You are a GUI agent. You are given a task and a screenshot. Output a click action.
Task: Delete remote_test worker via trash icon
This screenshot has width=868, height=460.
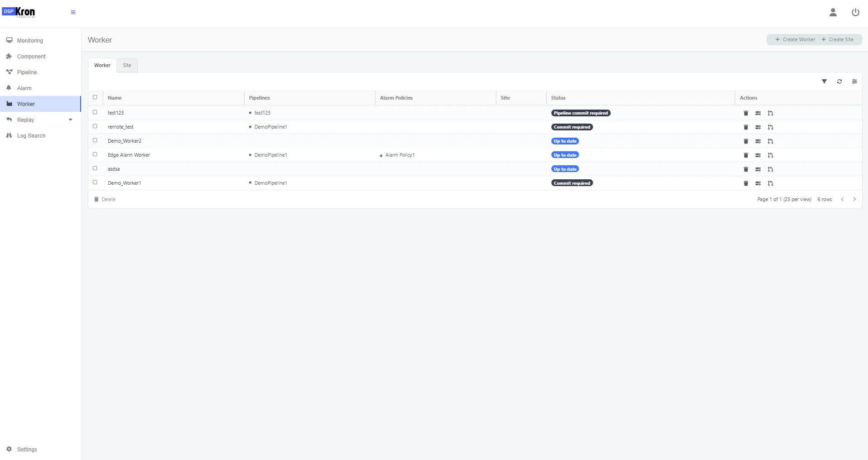coord(746,127)
